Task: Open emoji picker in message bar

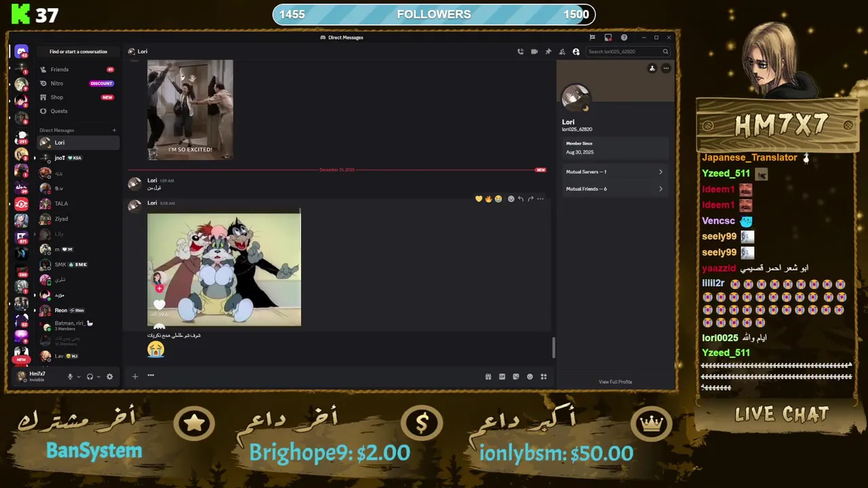Action: tap(530, 377)
